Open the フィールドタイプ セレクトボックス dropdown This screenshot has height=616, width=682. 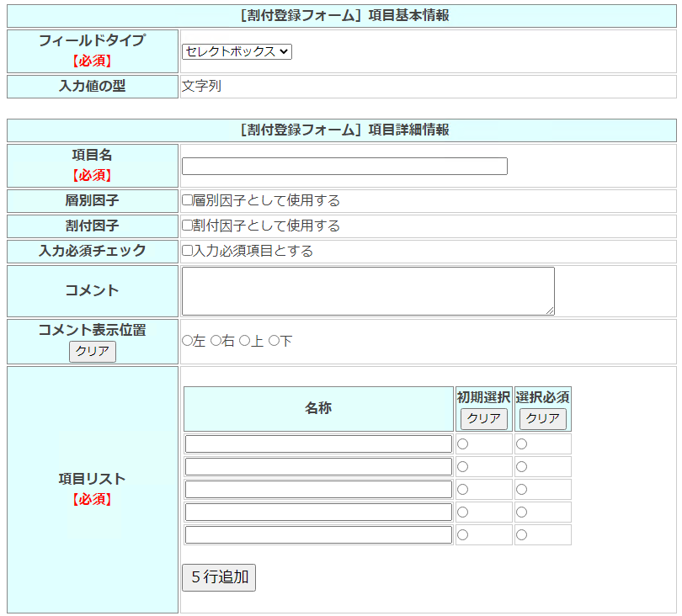(x=237, y=51)
